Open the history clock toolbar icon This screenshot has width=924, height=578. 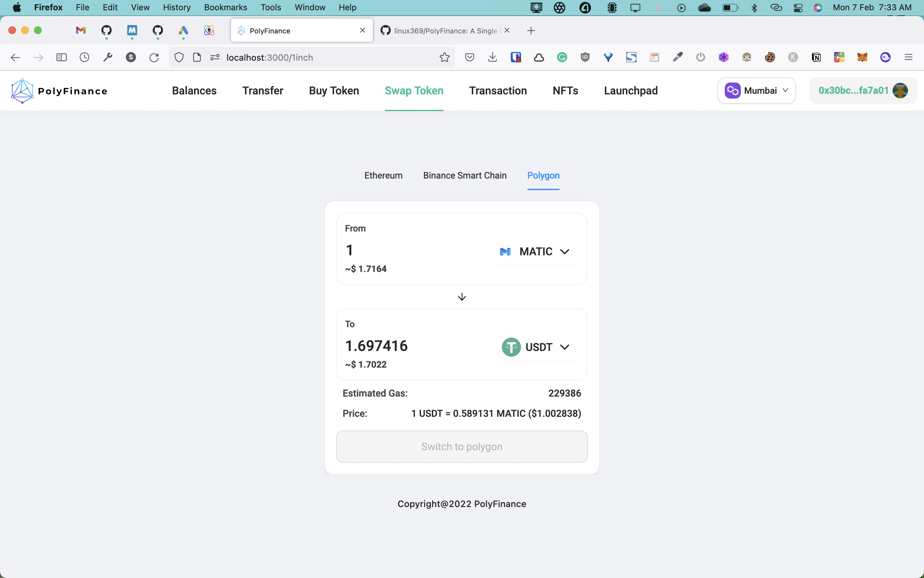tap(84, 57)
